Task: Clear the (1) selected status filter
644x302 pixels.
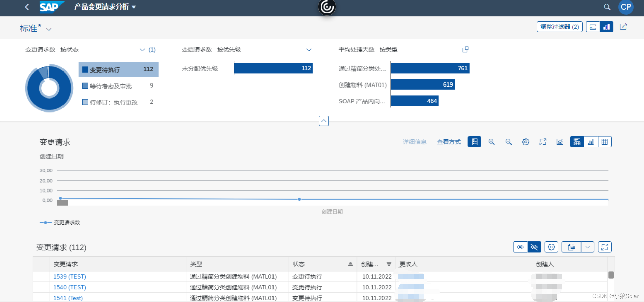Action: [x=152, y=50]
